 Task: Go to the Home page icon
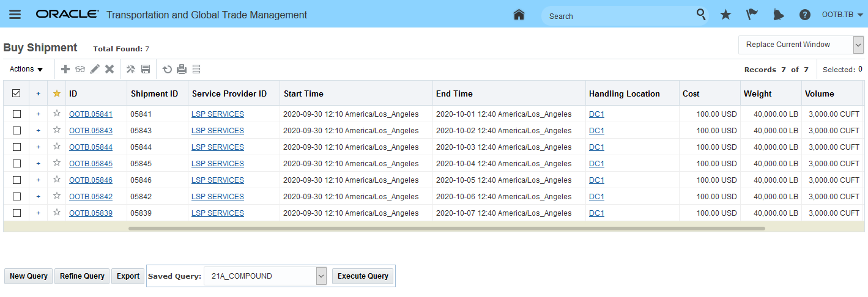519,15
